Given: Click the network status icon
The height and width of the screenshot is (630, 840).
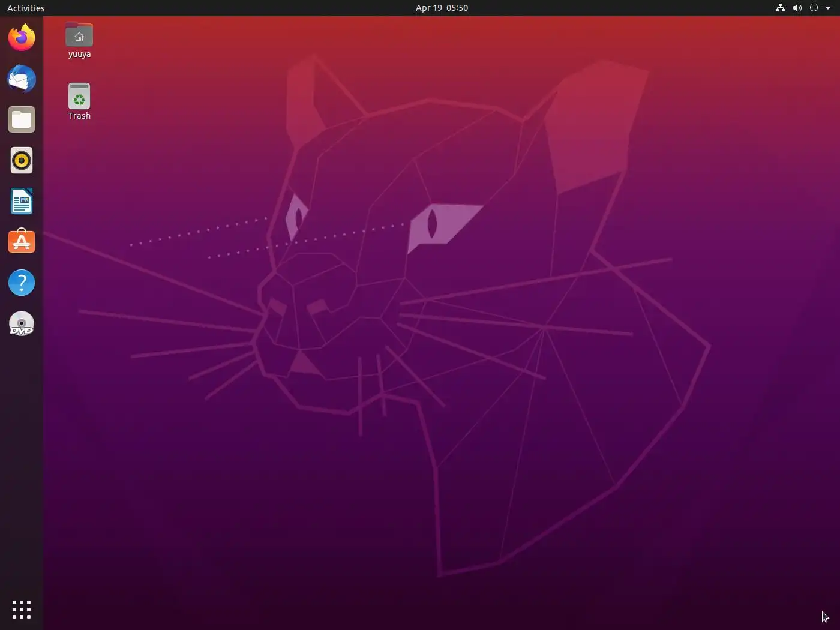Looking at the screenshot, I should point(780,8).
